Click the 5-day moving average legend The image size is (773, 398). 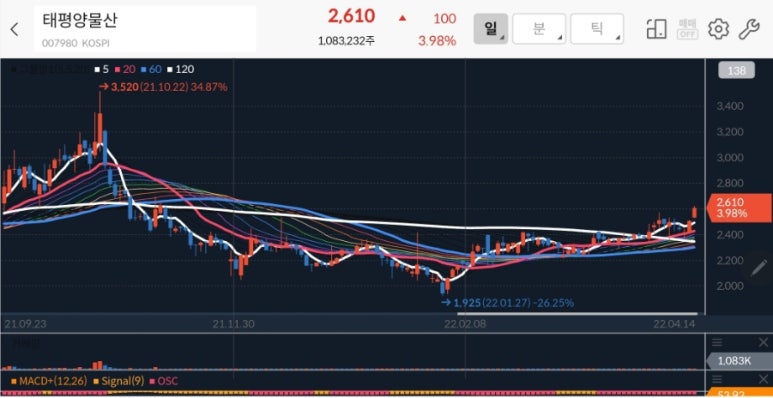click(102, 70)
